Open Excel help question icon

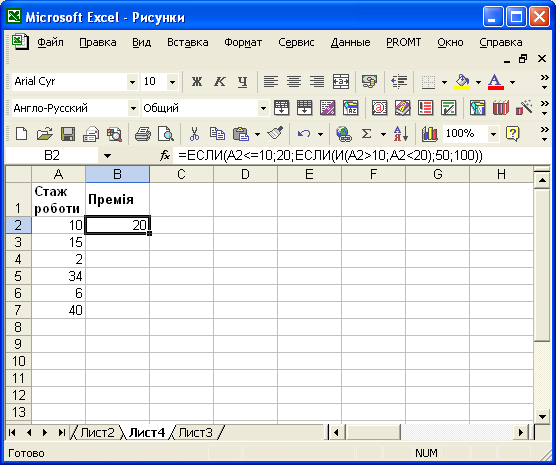pyautogui.click(x=513, y=134)
